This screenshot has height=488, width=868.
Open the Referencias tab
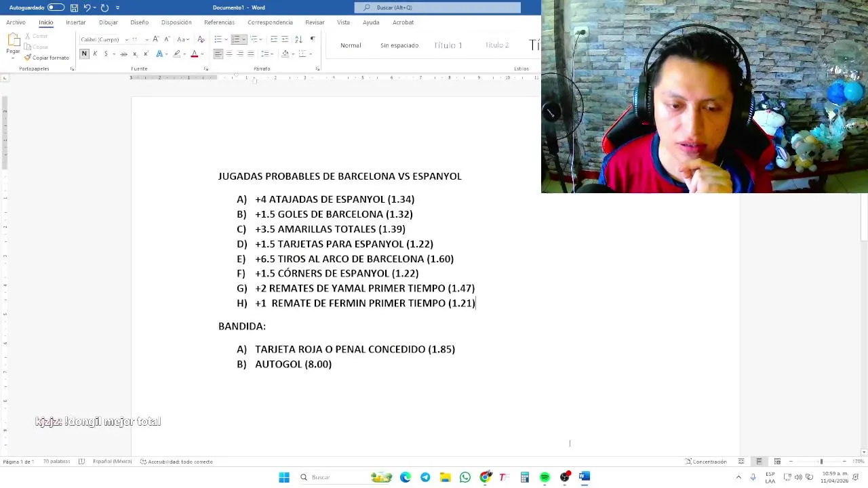point(219,22)
